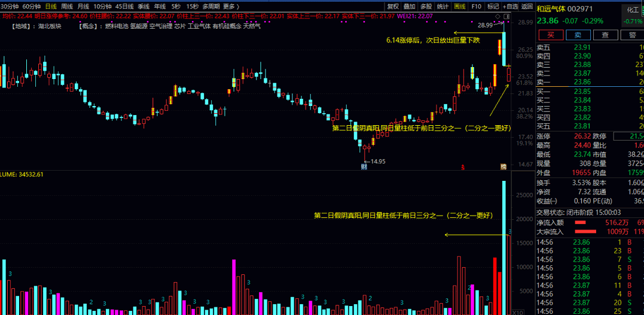Select 日线 daily chart period
This screenshot has height=315, width=644.
[51, 6]
